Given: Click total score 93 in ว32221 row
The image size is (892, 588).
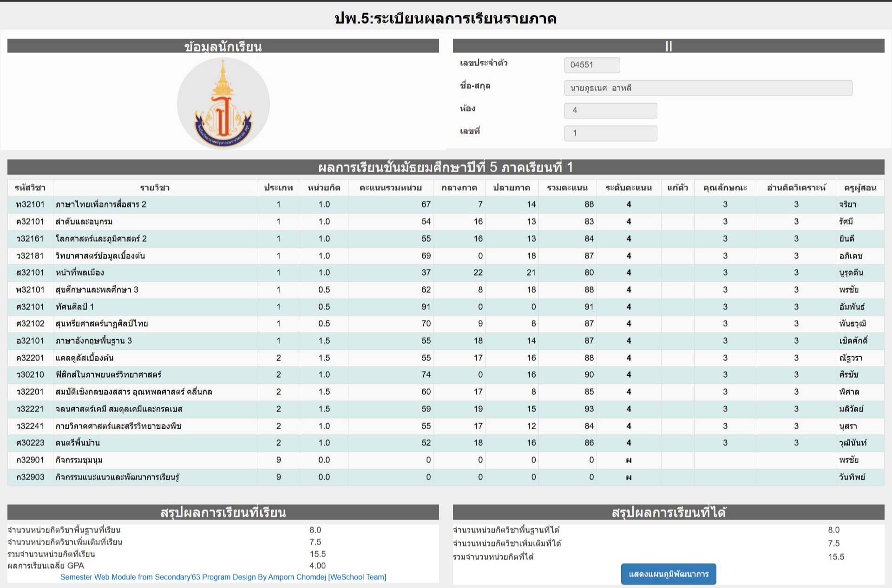Looking at the screenshot, I should click(589, 409).
